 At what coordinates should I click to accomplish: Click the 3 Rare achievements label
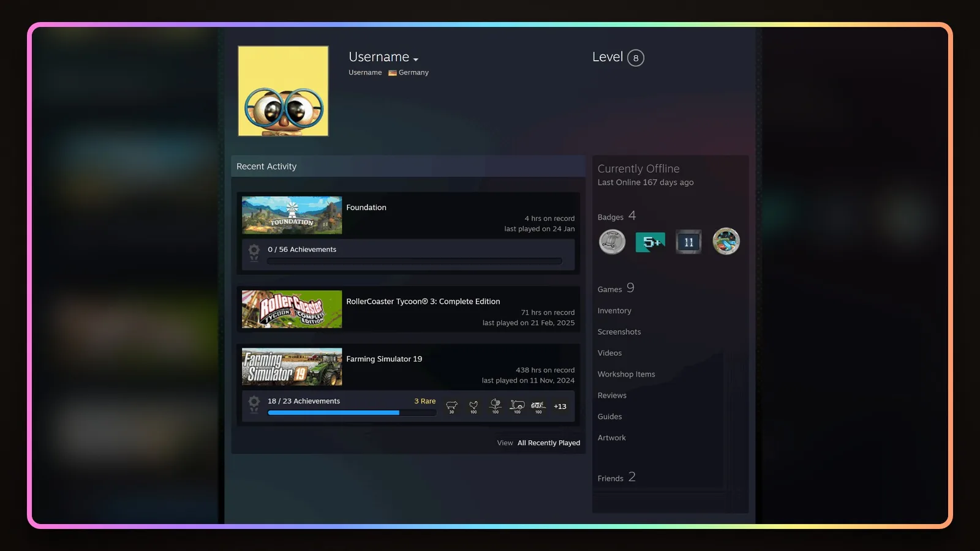click(x=425, y=401)
